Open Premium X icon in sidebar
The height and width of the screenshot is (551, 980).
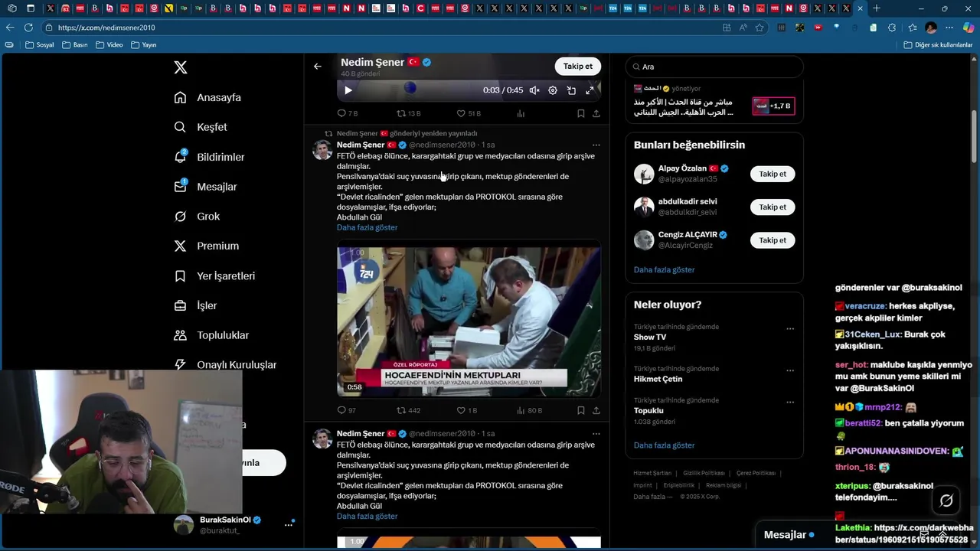pos(180,246)
